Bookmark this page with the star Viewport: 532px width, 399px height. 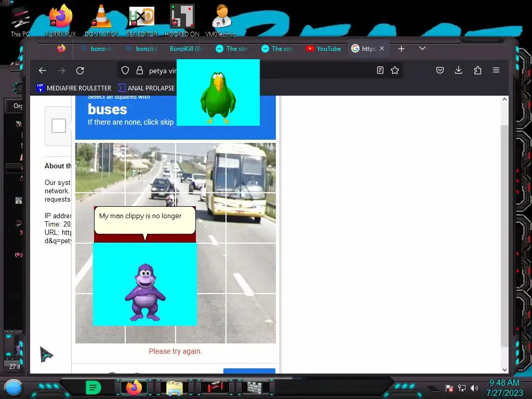[395, 70]
